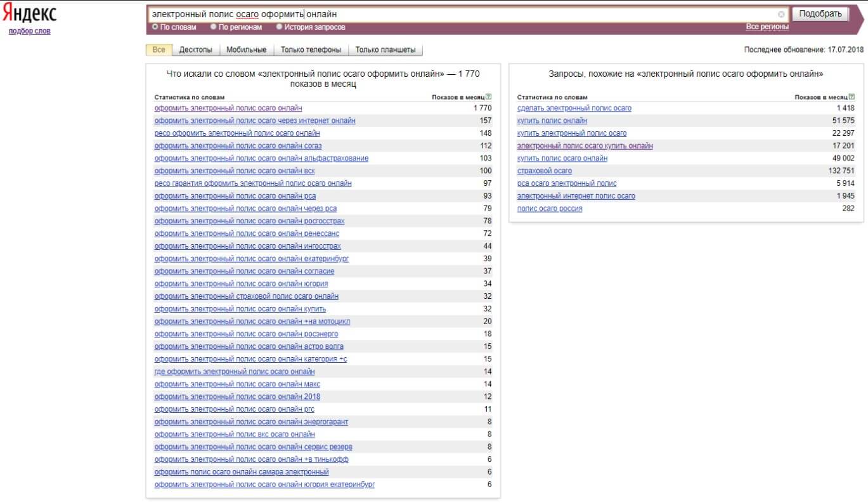The width and height of the screenshot is (868, 503).
Task: Open оформить полис осаго онлайн самара электронный
Action: click(242, 472)
